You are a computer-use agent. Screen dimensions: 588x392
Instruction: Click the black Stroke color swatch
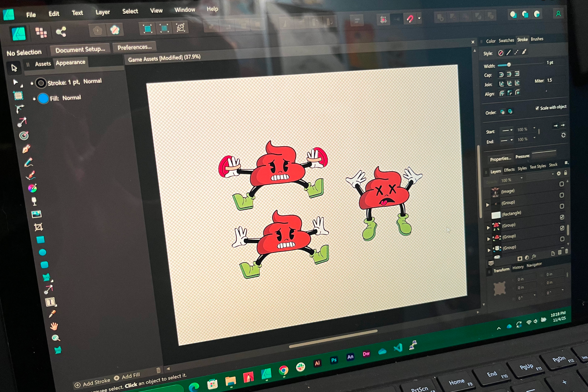tap(41, 83)
